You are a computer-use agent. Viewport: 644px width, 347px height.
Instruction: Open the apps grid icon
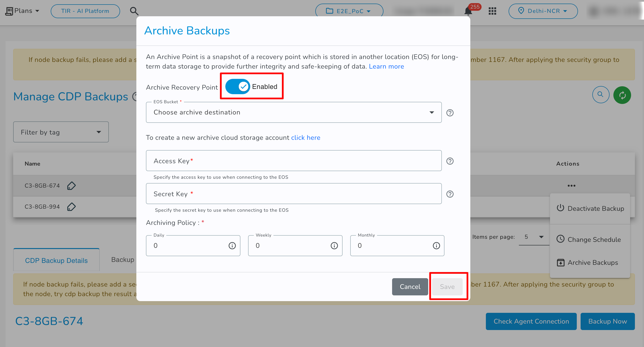492,11
